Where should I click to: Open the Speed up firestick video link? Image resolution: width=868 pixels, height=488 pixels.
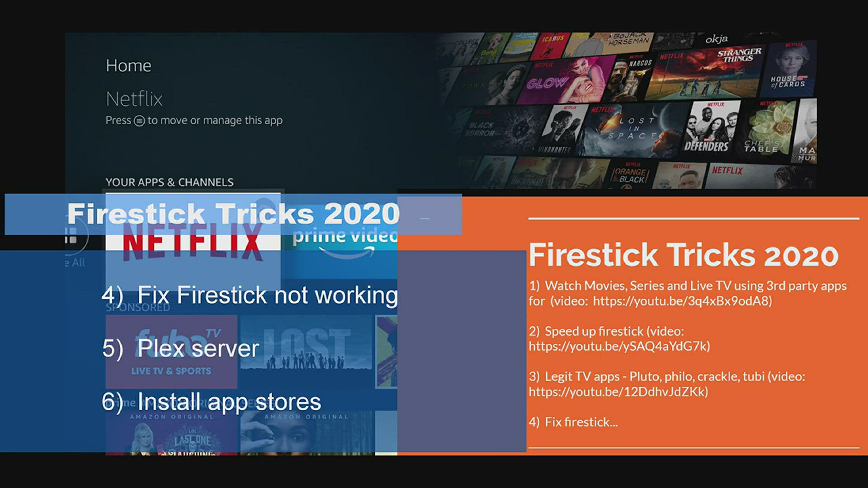tap(619, 346)
